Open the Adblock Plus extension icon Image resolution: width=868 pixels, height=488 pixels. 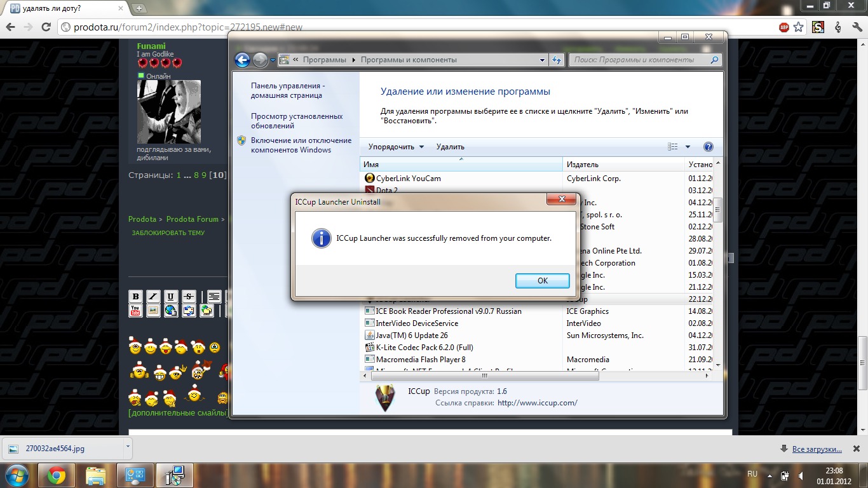coord(784,27)
